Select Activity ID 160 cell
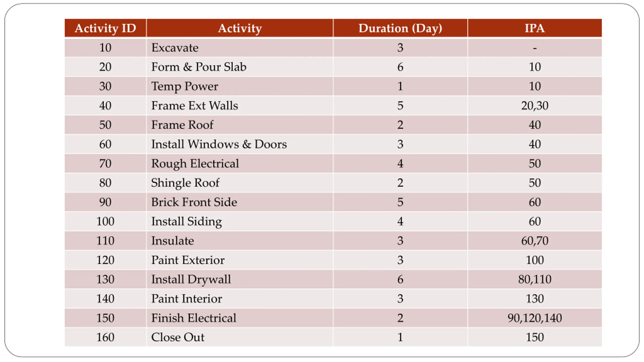The image size is (644, 362). 105,337
